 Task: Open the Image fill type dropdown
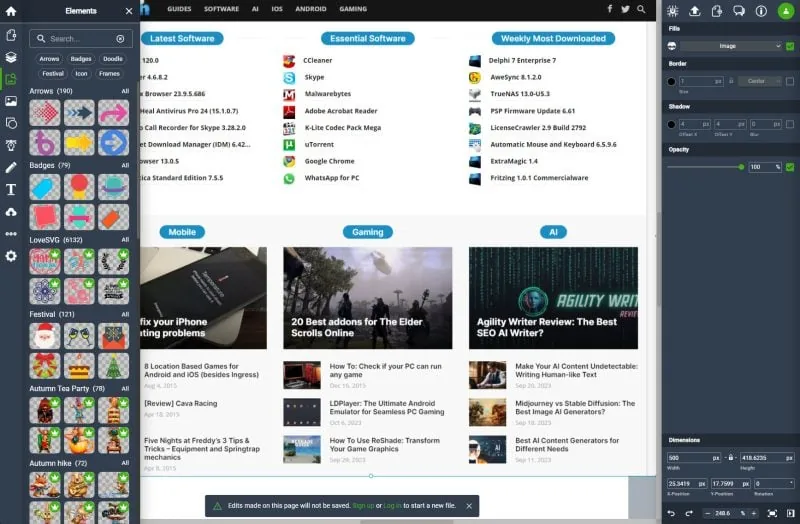(x=731, y=46)
